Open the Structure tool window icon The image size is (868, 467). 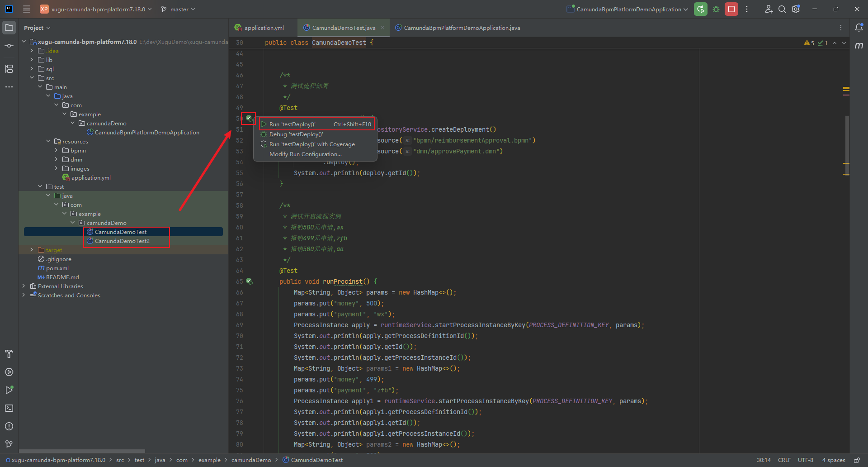click(x=9, y=69)
